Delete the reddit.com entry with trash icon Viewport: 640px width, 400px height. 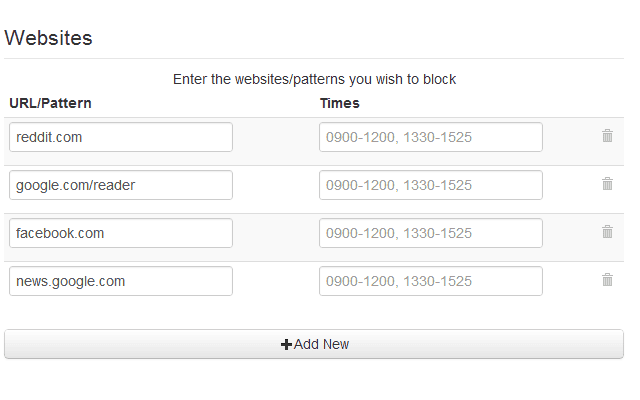(607, 136)
